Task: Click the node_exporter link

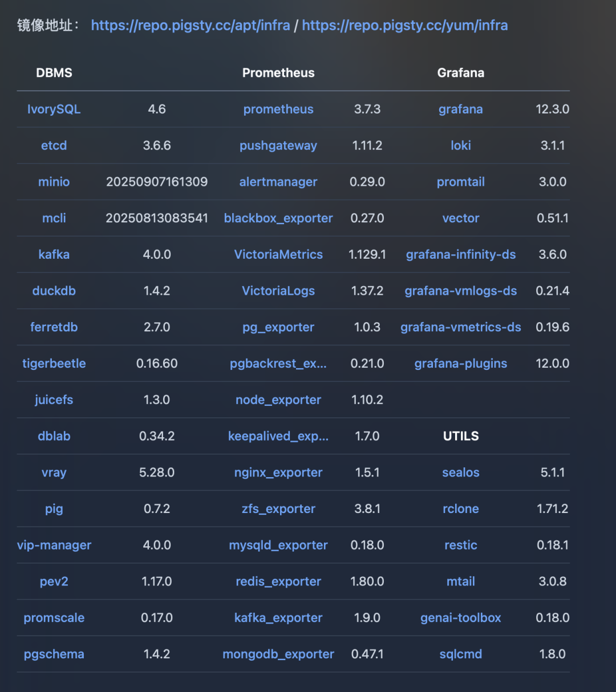Action: tap(278, 400)
